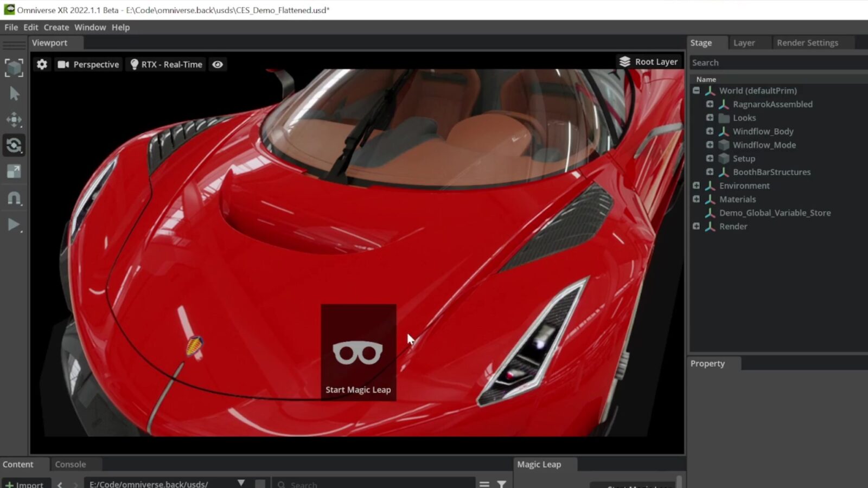Choose the Rotate tool in left toolbar

click(14, 145)
